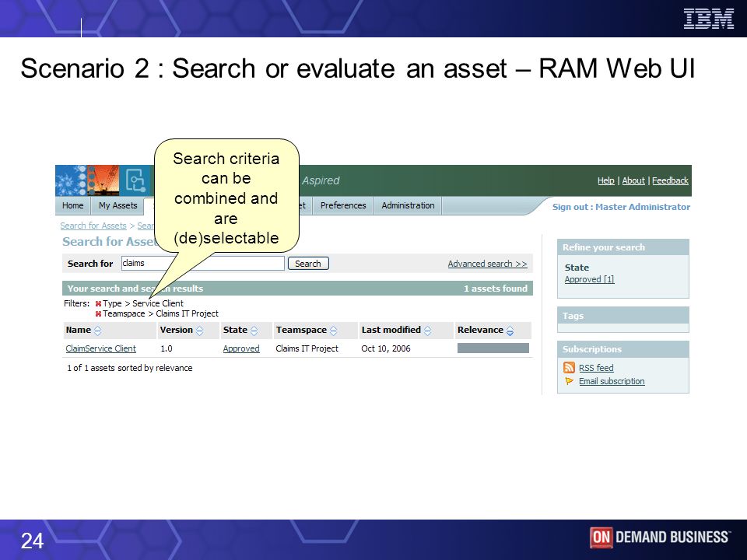747x560 pixels.
Task: Open the Help link
Action: tap(605, 180)
